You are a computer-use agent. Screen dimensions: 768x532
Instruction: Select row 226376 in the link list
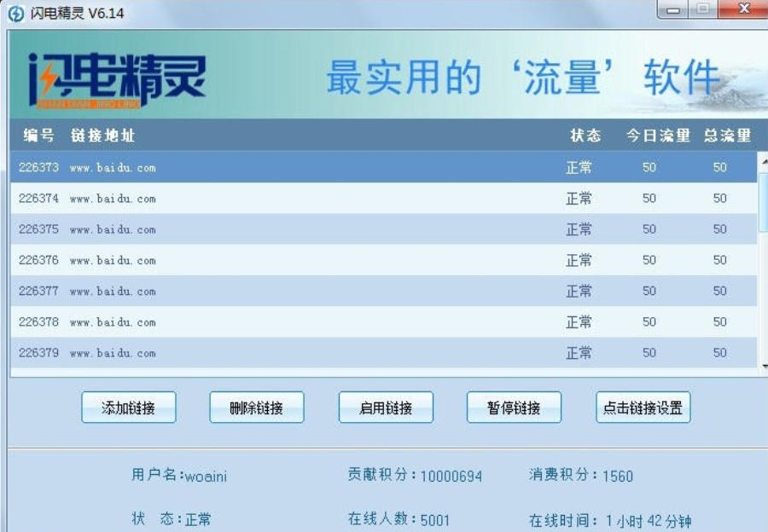tap(256, 258)
